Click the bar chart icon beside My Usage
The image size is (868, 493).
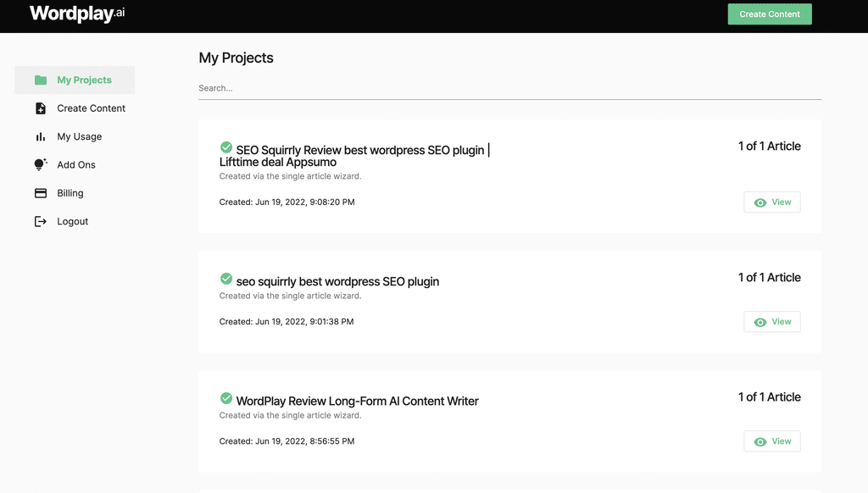pos(41,136)
